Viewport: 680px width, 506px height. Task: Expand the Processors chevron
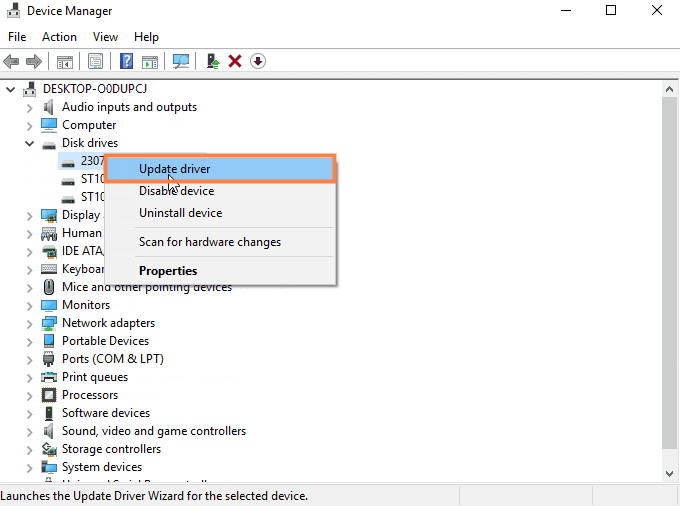29,396
